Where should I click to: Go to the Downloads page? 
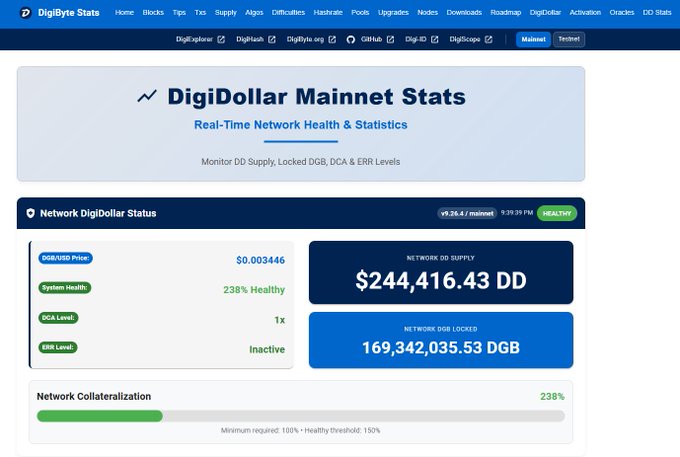click(464, 13)
